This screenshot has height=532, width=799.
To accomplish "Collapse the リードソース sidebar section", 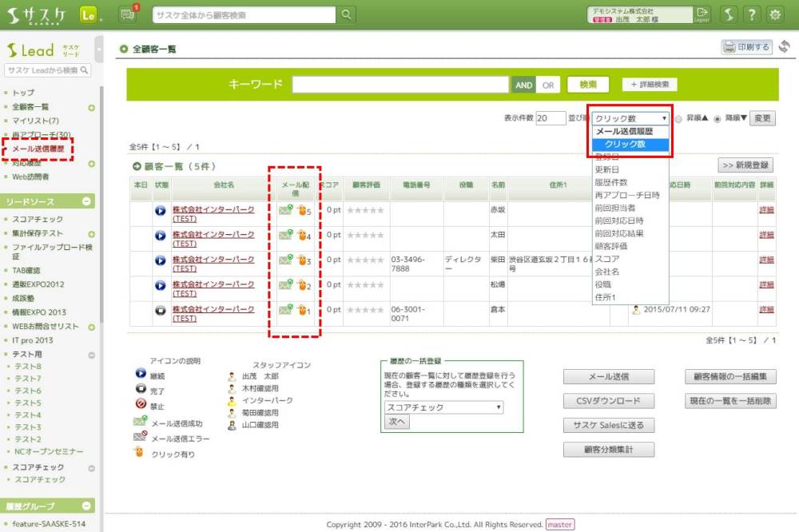I will point(87,201).
